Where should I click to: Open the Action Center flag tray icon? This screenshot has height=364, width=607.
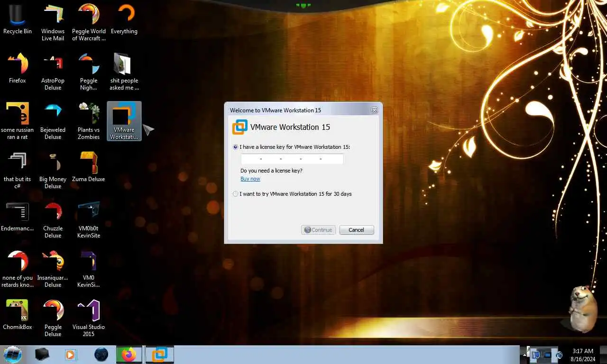pos(536,355)
